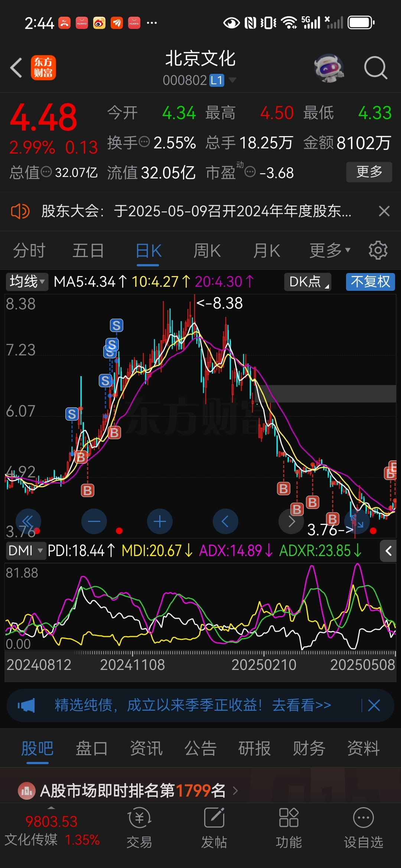This screenshot has height=868, width=401.
Task: Open chart settings gear icon
Action: pos(378,250)
